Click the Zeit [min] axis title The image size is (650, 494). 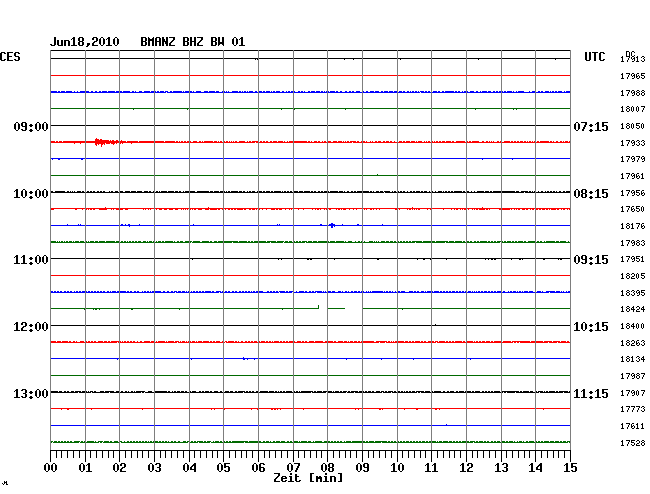point(308,478)
